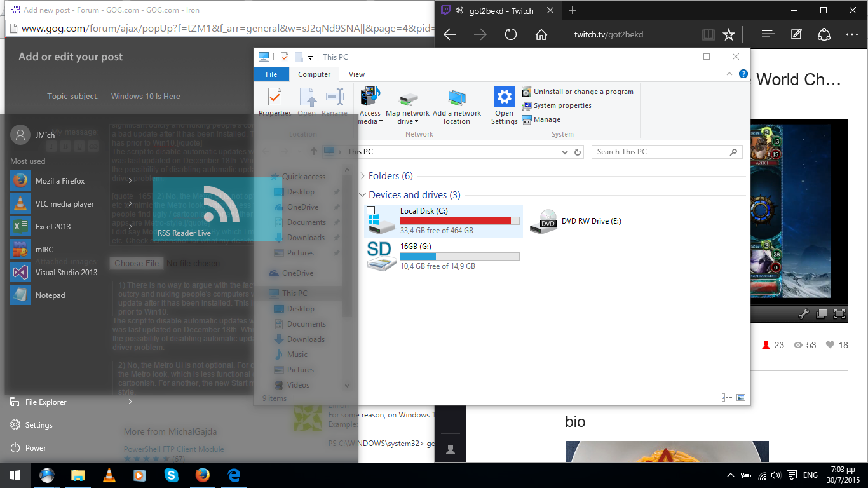Switch to the View ribbon tab
The width and height of the screenshot is (868, 488).
pos(357,74)
